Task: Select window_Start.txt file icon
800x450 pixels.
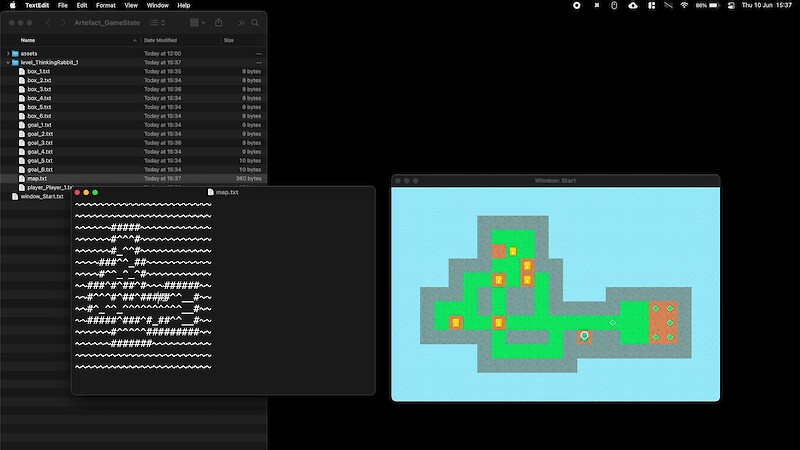Action: (x=15, y=196)
